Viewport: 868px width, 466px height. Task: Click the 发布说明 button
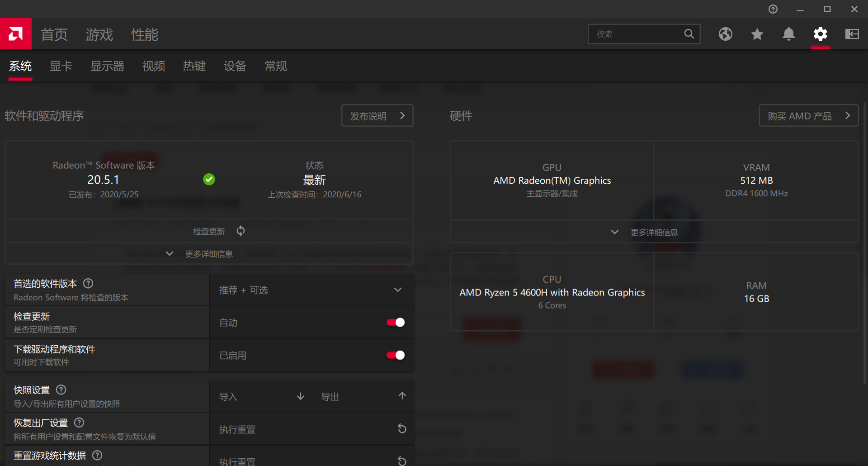coord(377,116)
